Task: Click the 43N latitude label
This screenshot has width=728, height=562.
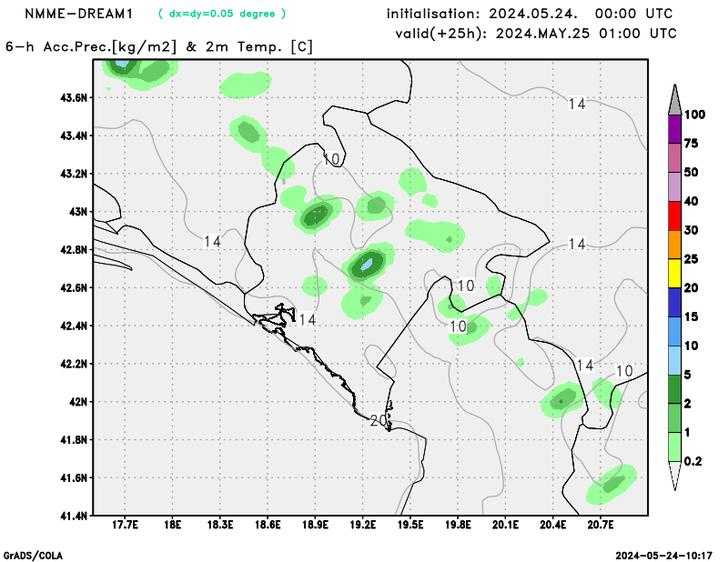Action: click(78, 212)
